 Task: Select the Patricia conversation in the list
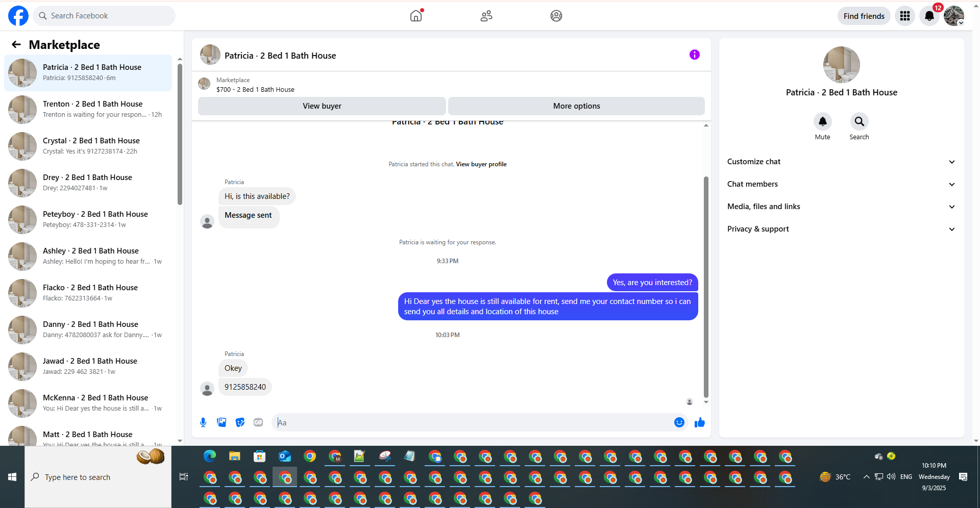(88, 73)
